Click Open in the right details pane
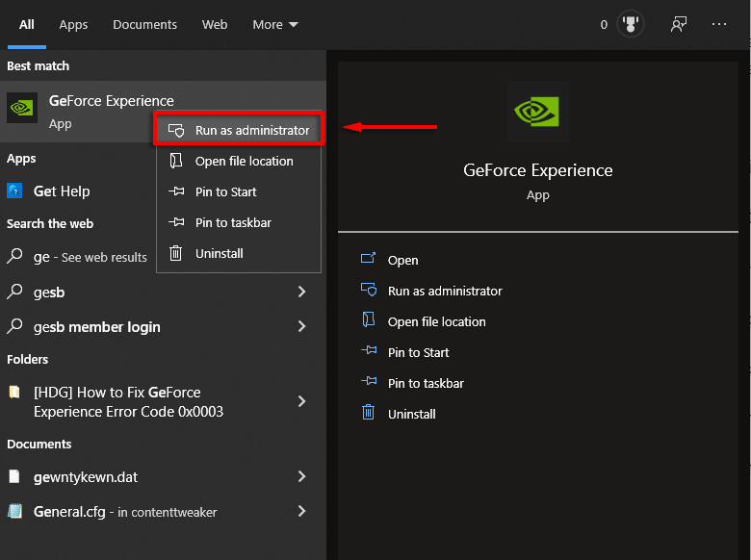The height and width of the screenshot is (560, 751). (402, 260)
